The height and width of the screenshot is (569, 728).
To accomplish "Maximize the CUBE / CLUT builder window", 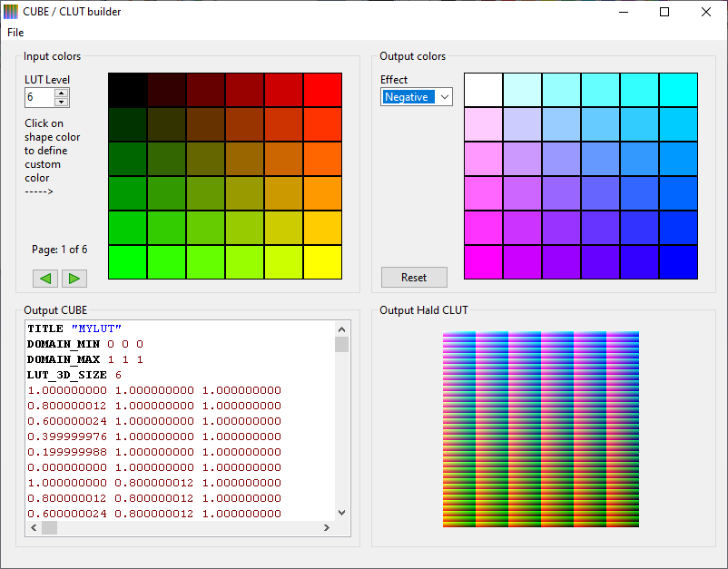I will 664,12.
